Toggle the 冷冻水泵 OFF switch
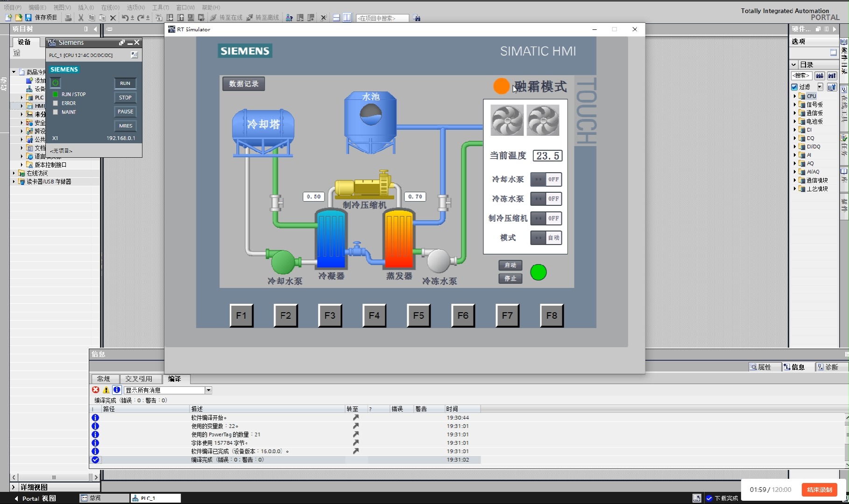 click(546, 199)
